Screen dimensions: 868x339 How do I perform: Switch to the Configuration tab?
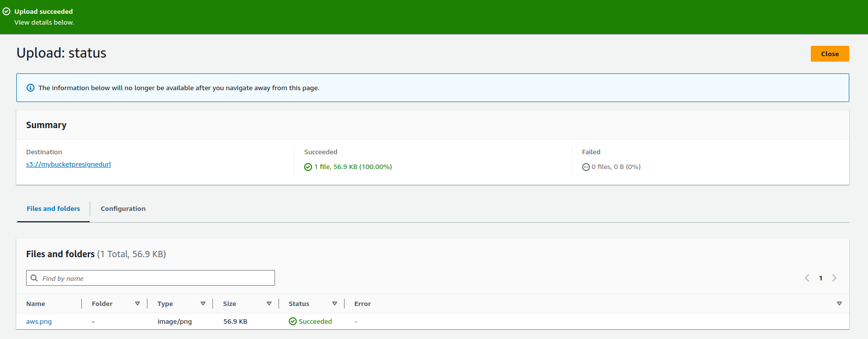coord(123,208)
